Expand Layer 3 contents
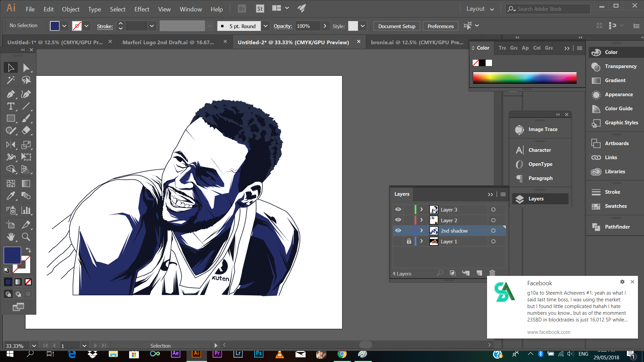This screenshot has height=362, width=644. click(x=422, y=209)
